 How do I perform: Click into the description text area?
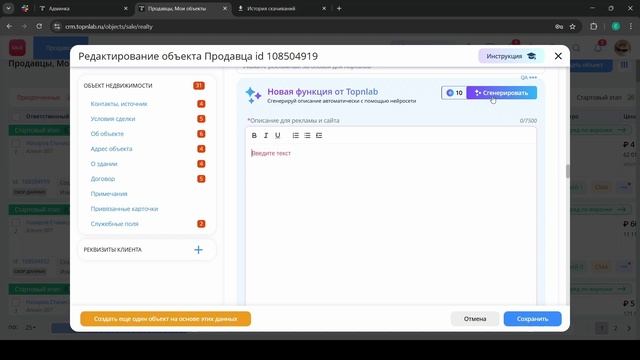click(x=391, y=224)
